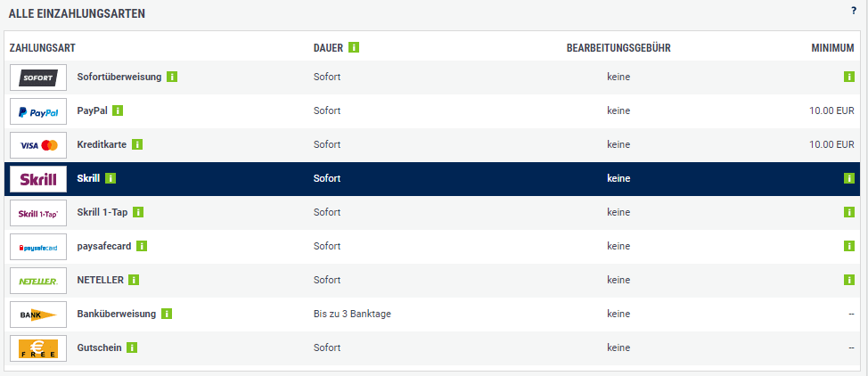The width and height of the screenshot is (868, 376).
Task: Click the Zahlungsart column header
Action: tap(40, 47)
